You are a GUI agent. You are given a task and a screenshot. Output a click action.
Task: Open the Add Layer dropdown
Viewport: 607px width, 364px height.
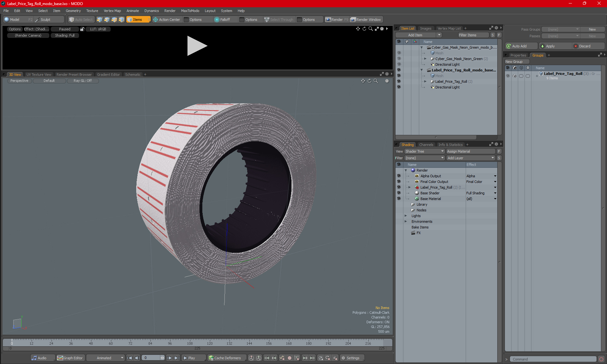pos(470,158)
